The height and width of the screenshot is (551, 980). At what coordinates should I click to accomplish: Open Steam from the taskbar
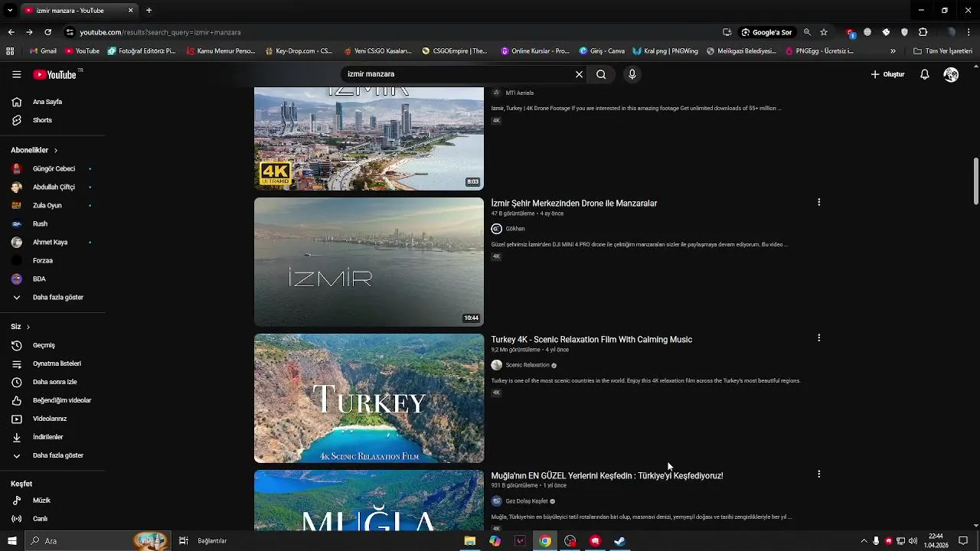tap(620, 541)
